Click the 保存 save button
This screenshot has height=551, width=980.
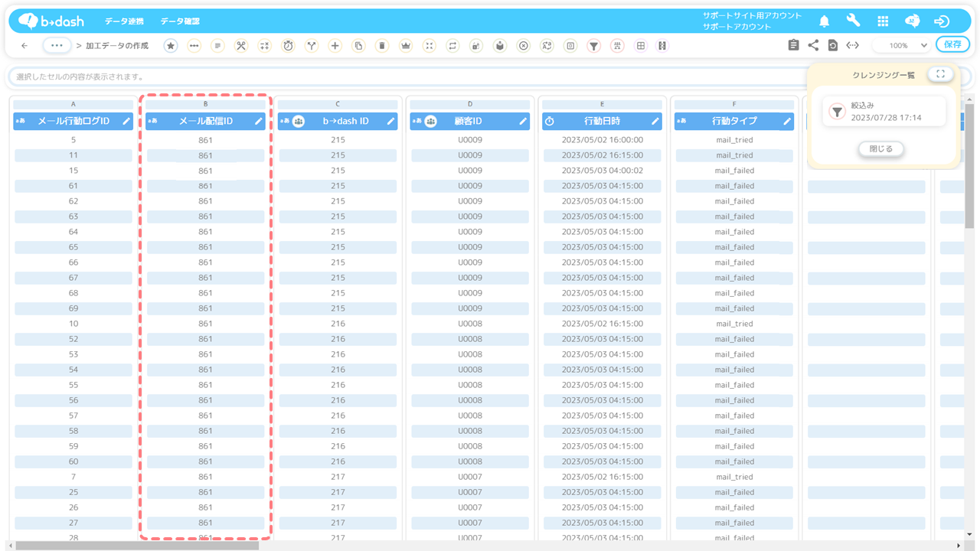tap(952, 44)
